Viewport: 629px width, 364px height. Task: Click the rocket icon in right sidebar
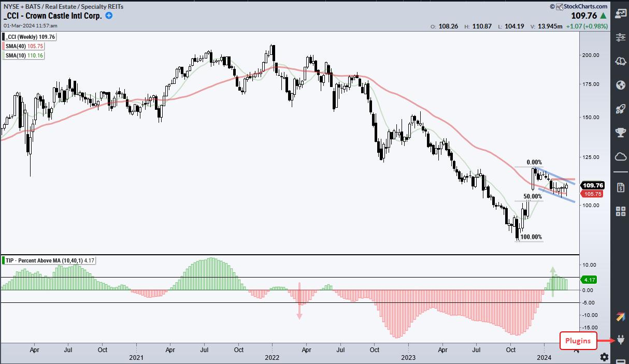click(620, 109)
